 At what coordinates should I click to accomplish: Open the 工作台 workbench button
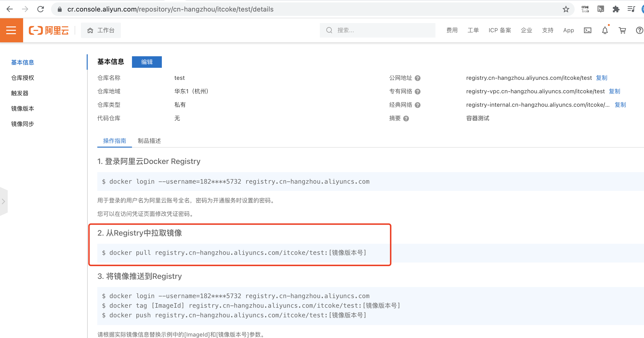101,30
